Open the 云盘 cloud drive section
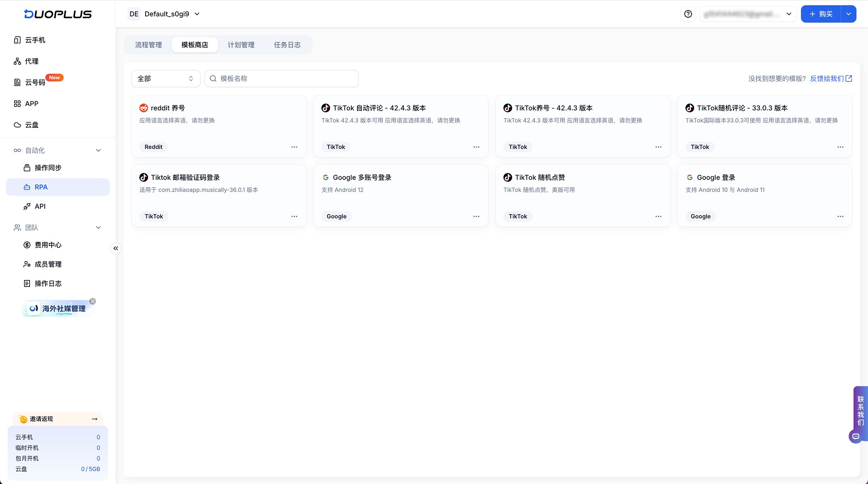 [58, 125]
